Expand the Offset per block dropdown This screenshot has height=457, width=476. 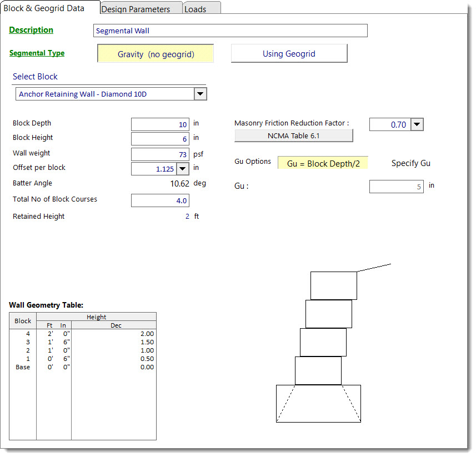(x=183, y=169)
